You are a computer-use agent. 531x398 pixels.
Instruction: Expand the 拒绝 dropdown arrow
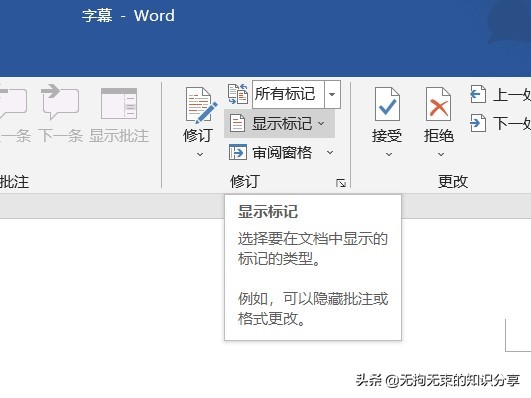pos(441,154)
